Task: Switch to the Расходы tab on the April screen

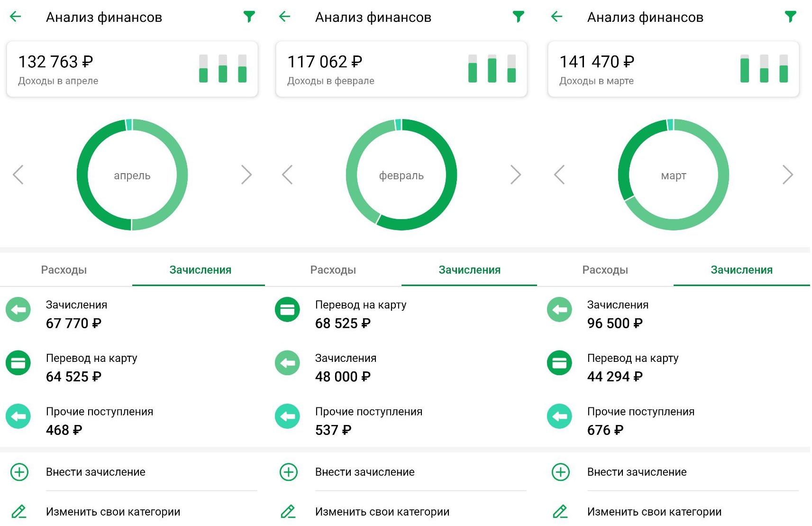Action: coord(64,270)
